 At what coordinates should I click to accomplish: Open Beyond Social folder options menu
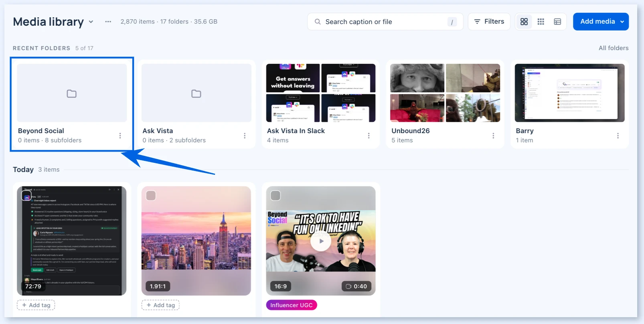(x=120, y=136)
